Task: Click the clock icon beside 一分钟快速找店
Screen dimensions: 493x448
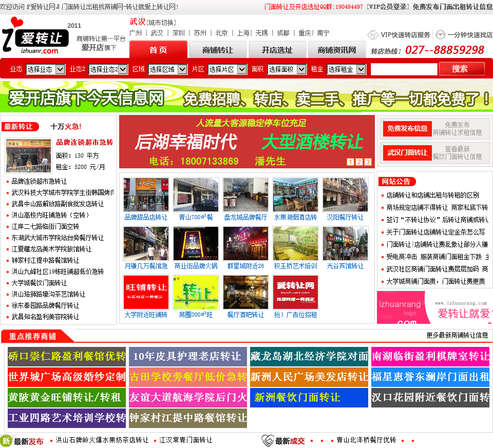Action: 441,34
